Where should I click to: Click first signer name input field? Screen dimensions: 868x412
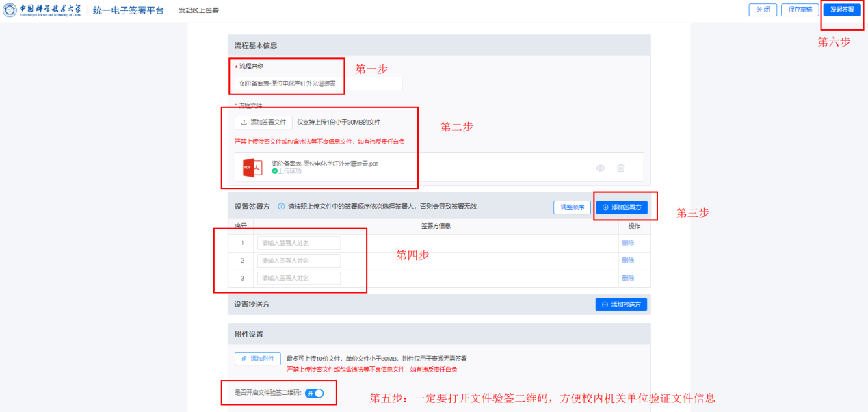(298, 243)
